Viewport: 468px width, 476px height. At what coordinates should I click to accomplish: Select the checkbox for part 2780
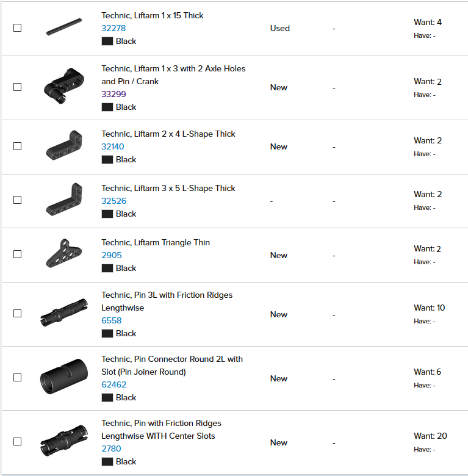(17, 441)
